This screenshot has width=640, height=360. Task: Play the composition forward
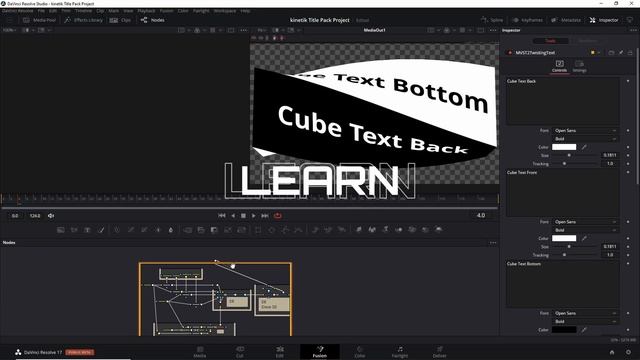point(253,216)
